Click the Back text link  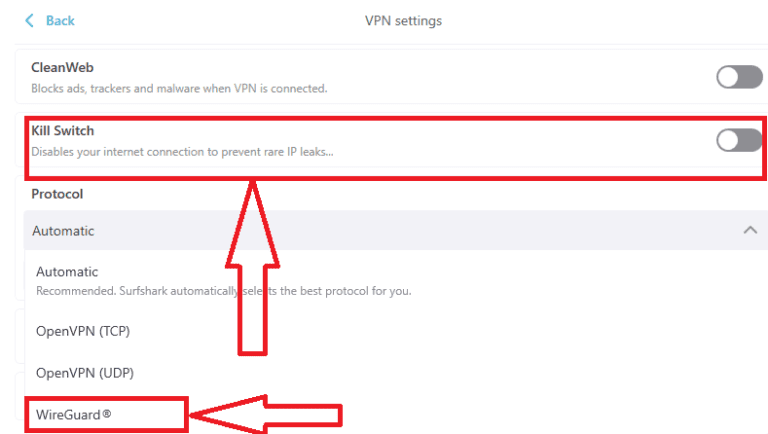tap(60, 20)
